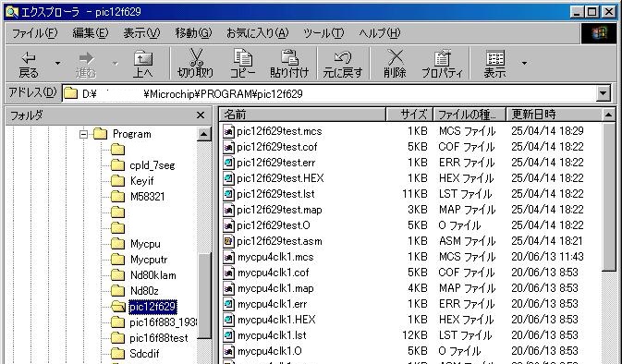Open the 編集(E) menu
This screenshot has width=622, height=364.
point(91,33)
